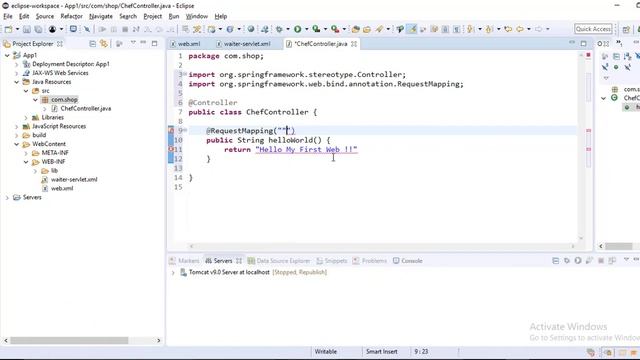Expand the Libraries node

26,118
